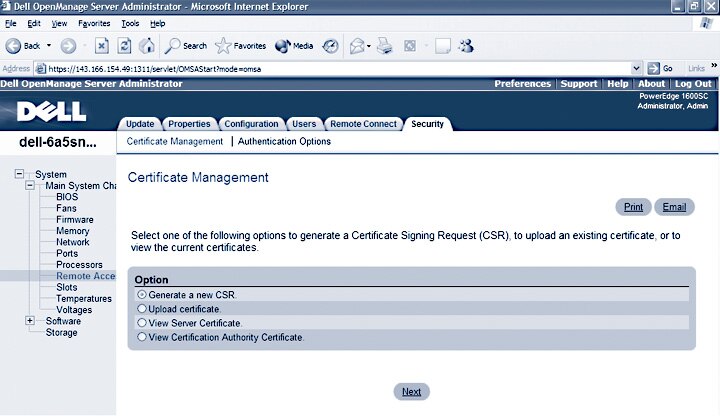Screen dimensions: 720x416
Task: Click the Print button in page
Action: 633,207
